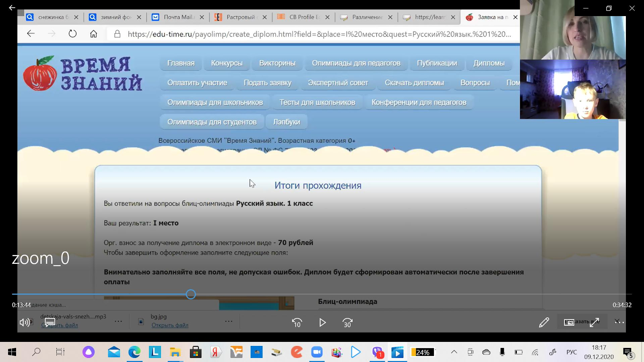Click 'Скачать дипломы' button
Image resolution: width=644 pixels, height=362 pixels.
(x=414, y=83)
